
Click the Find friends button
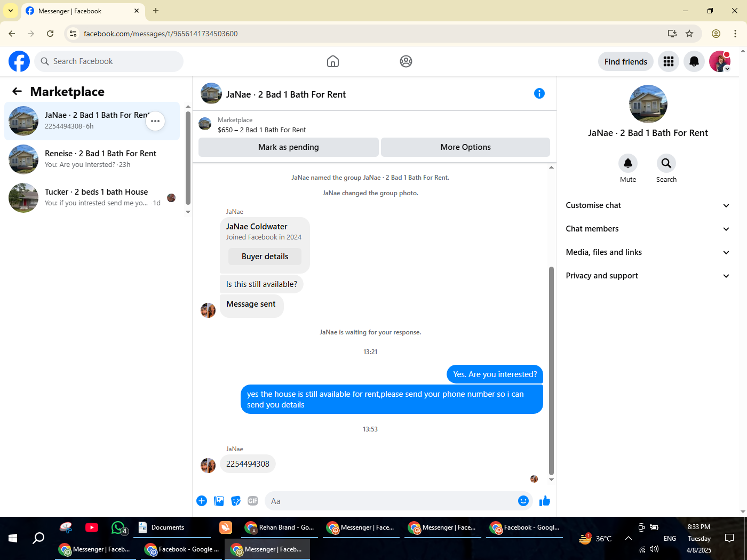(626, 61)
